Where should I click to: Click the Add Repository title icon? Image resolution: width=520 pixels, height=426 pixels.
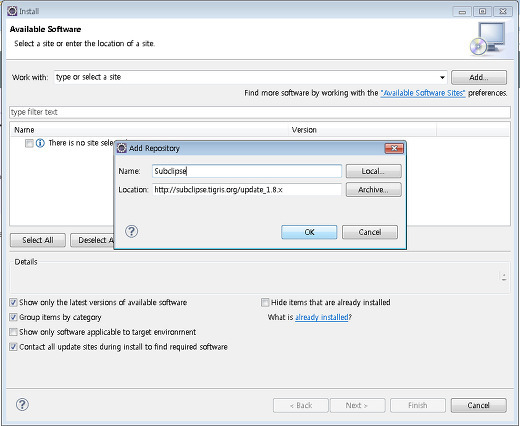pyautogui.click(x=122, y=148)
